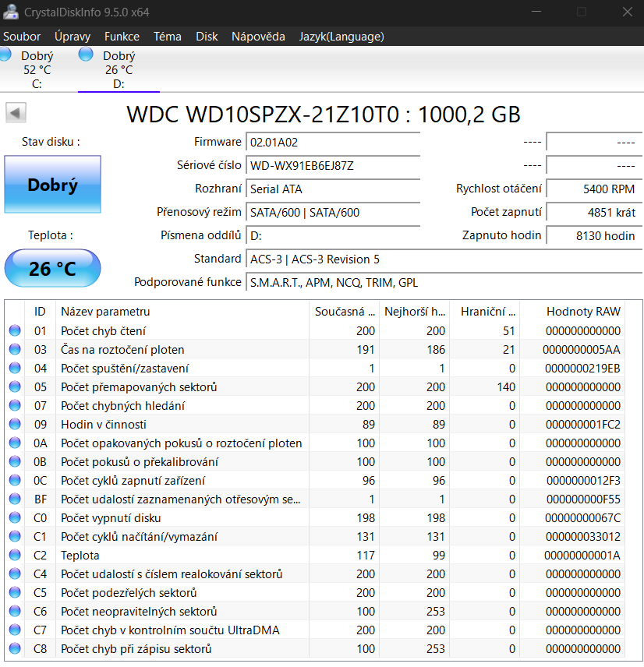Screen dimensions: 644x667
Task: Click the 26 °C temperature button
Action: (52, 269)
